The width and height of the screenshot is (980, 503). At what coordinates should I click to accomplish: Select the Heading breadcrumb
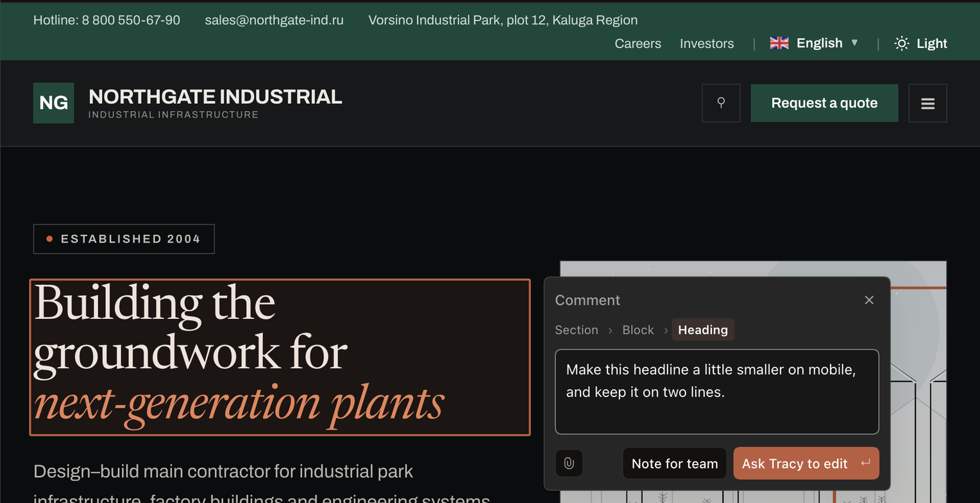click(703, 330)
